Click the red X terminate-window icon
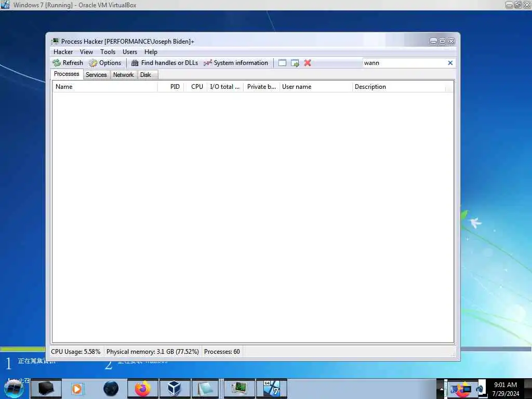Screen dimensions: 532x399 pos(308,63)
